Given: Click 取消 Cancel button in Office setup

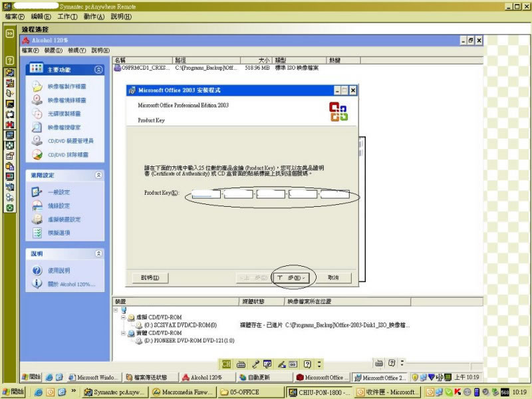Looking at the screenshot, I should [333, 277].
